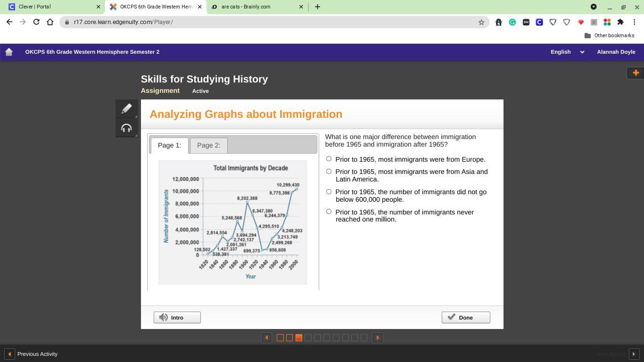Jump to the fourth question square
The image size is (644, 362).
pyautogui.click(x=308, y=337)
